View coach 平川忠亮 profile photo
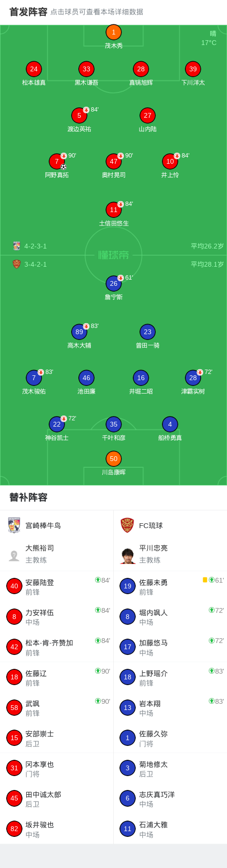The image size is (227, 868). [x=127, y=555]
